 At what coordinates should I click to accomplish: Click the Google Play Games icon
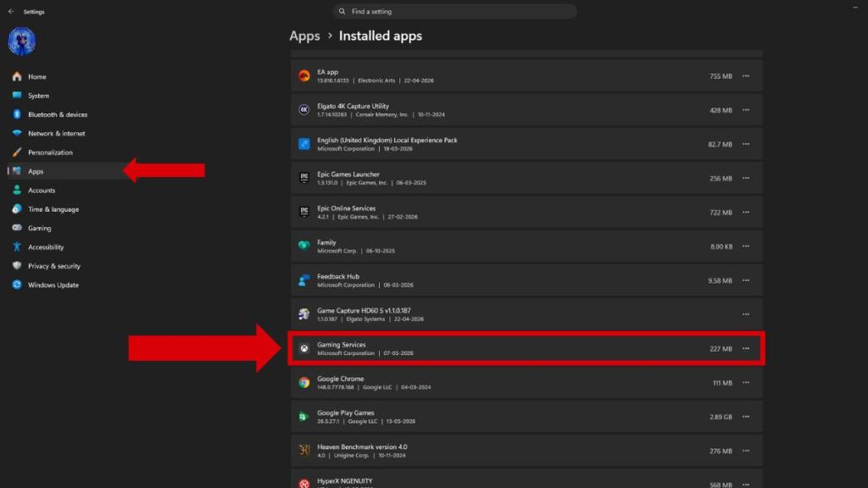[304, 417]
